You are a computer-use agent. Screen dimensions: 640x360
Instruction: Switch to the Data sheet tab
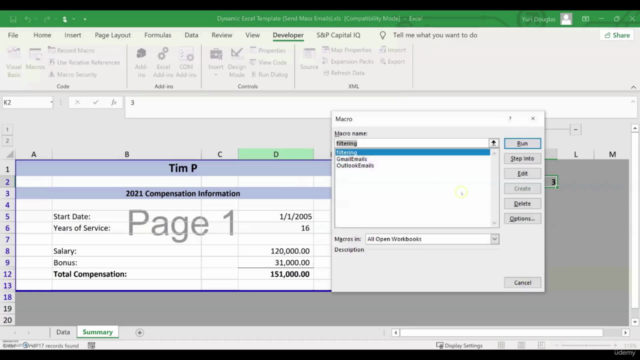[63, 332]
